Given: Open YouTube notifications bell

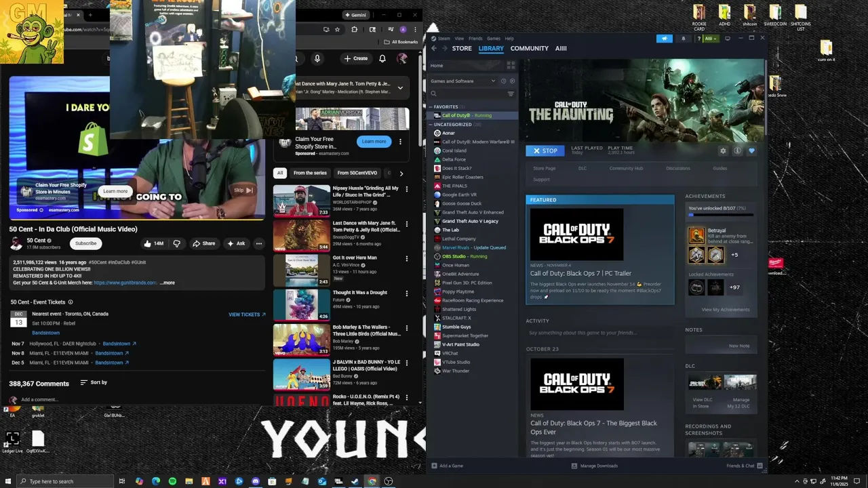Looking at the screenshot, I should point(382,58).
